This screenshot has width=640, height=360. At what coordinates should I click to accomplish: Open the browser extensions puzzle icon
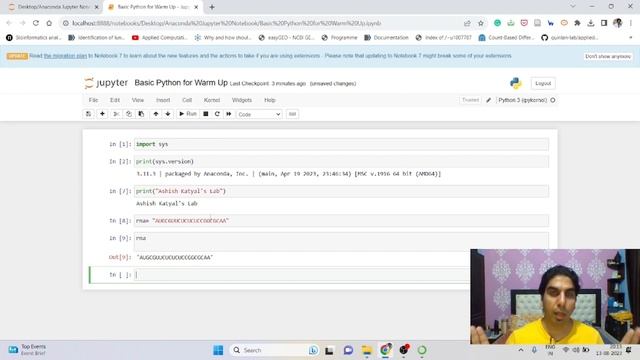(x=577, y=23)
